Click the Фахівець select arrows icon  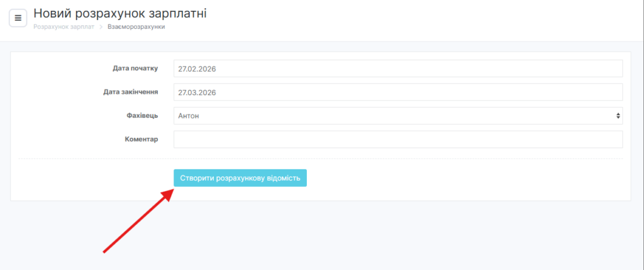point(618,116)
